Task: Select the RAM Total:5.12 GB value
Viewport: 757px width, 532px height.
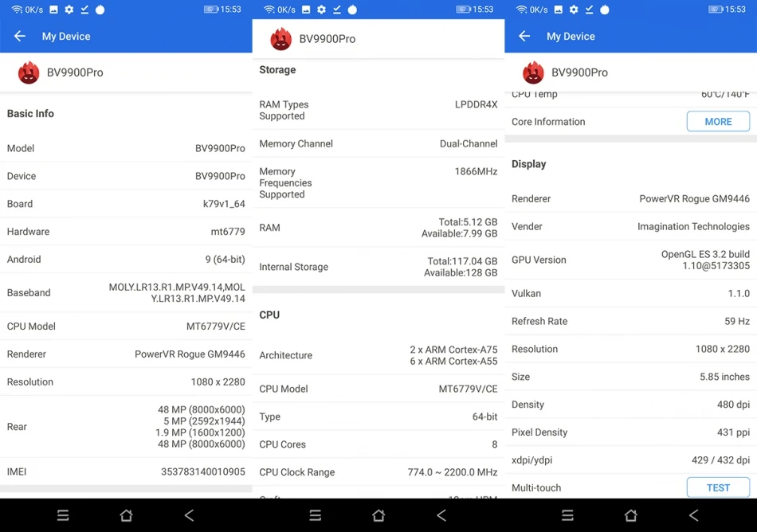Action: click(x=468, y=222)
